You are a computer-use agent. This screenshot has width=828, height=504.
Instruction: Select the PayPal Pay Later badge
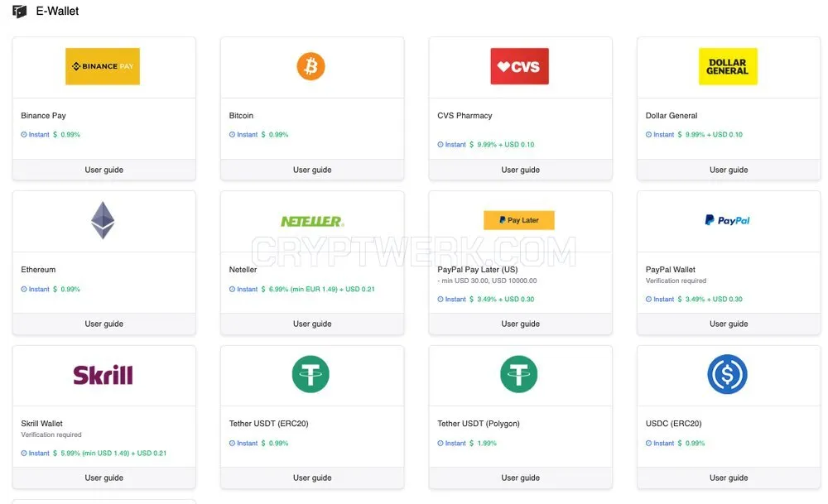[x=519, y=220]
